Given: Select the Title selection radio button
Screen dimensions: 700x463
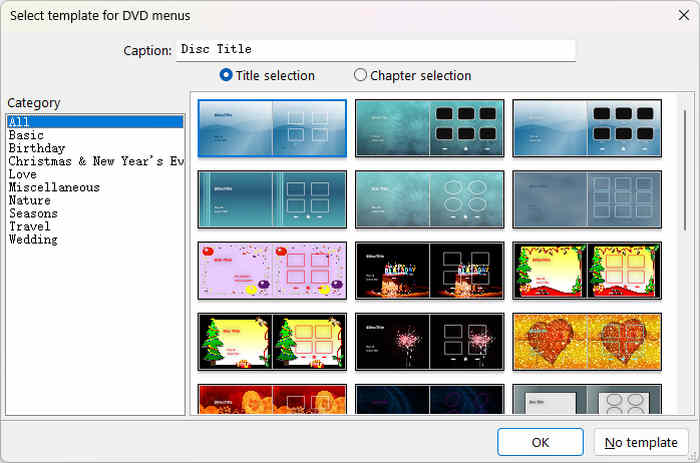Looking at the screenshot, I should (x=226, y=75).
